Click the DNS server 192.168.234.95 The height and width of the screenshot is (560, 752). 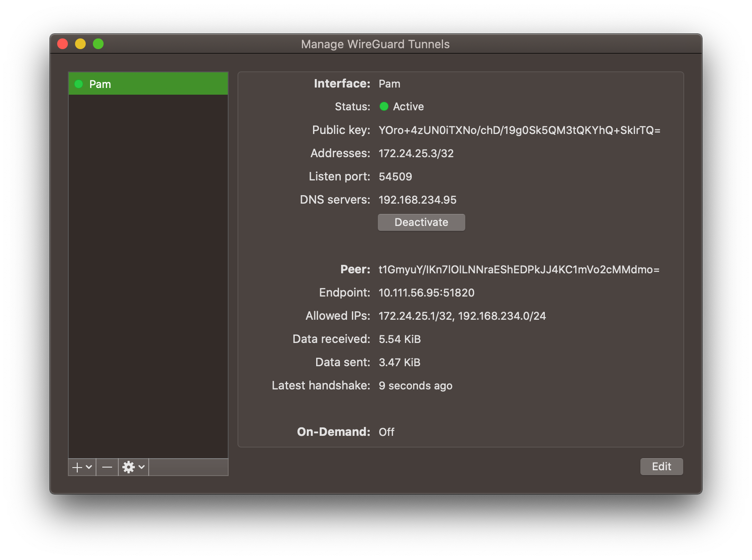tap(418, 200)
